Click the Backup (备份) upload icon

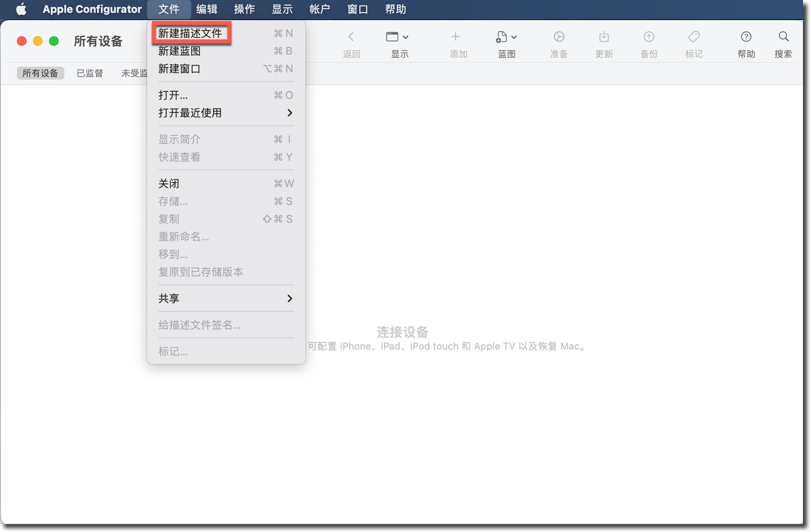click(x=649, y=37)
